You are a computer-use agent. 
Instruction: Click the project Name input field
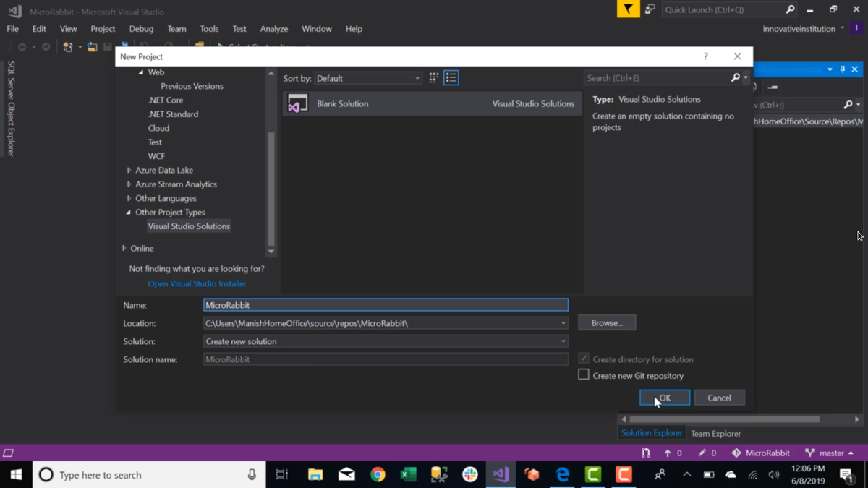point(386,305)
